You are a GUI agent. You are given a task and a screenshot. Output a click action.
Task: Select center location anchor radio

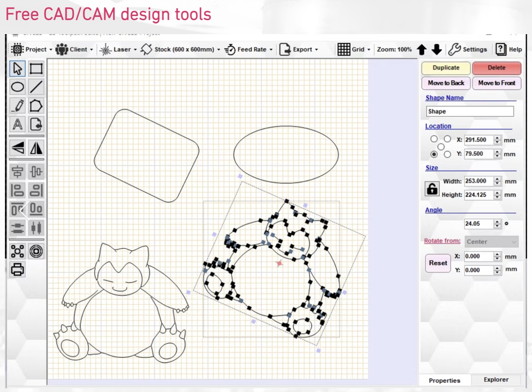pyautogui.click(x=441, y=147)
